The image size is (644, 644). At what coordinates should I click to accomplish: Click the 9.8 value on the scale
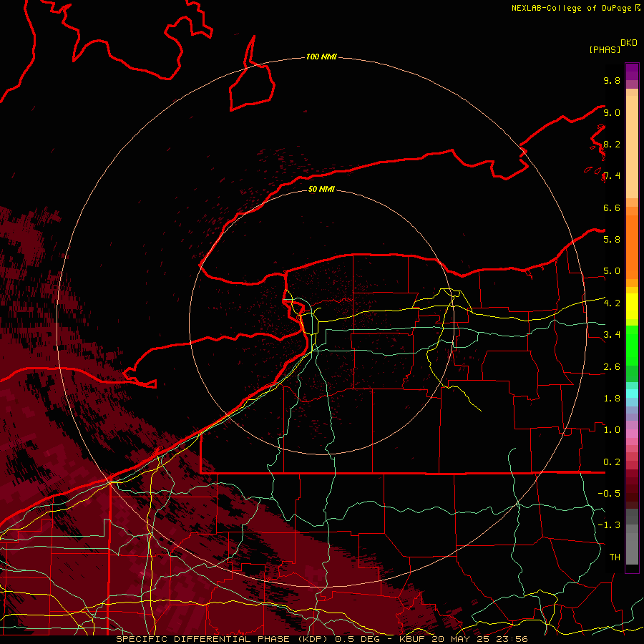tap(612, 80)
